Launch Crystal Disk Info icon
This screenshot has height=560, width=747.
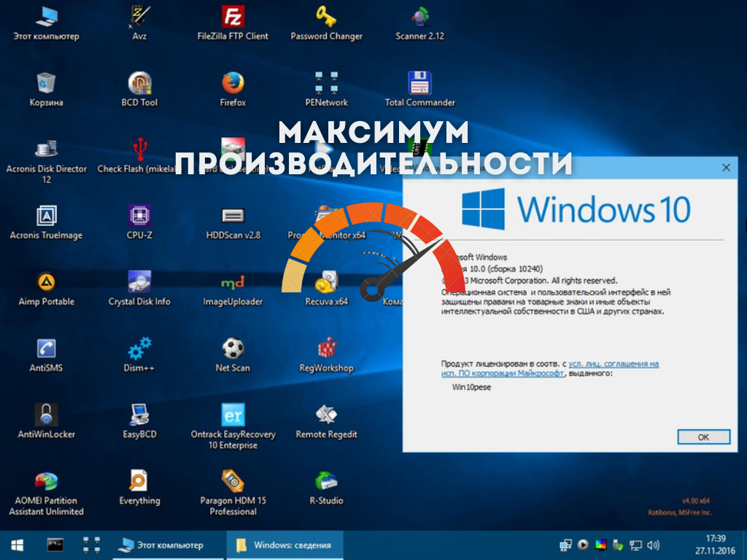[139, 289]
